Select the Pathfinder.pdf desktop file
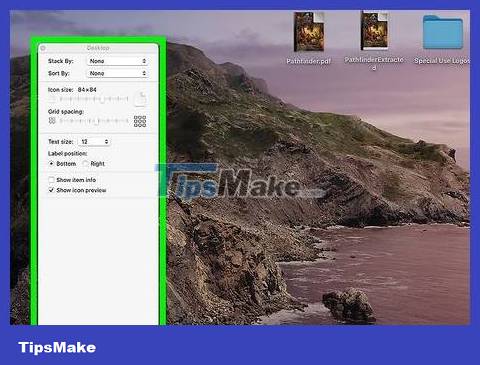This screenshot has width=480, height=365. pyautogui.click(x=309, y=32)
